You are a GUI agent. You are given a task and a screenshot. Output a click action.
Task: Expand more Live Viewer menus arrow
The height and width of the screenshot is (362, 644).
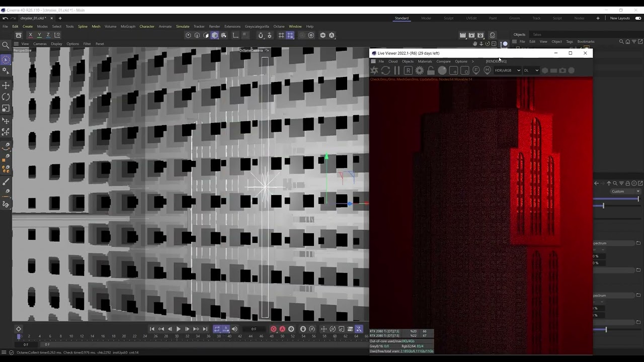(x=472, y=61)
